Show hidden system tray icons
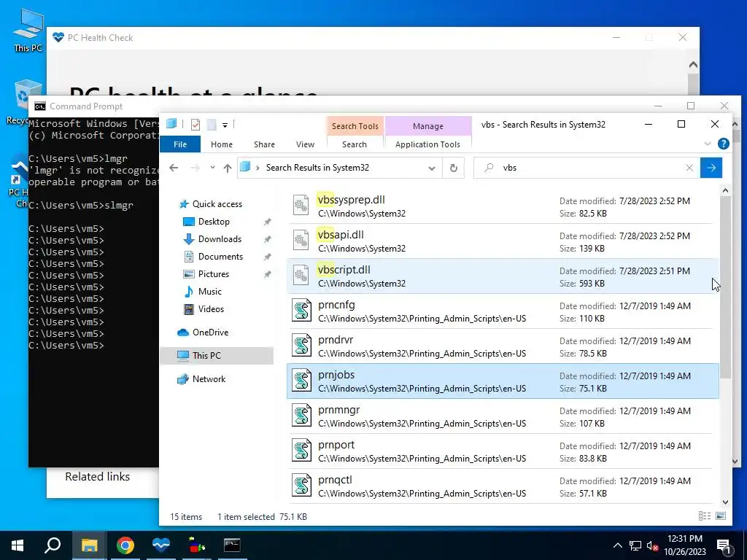 [x=617, y=545]
